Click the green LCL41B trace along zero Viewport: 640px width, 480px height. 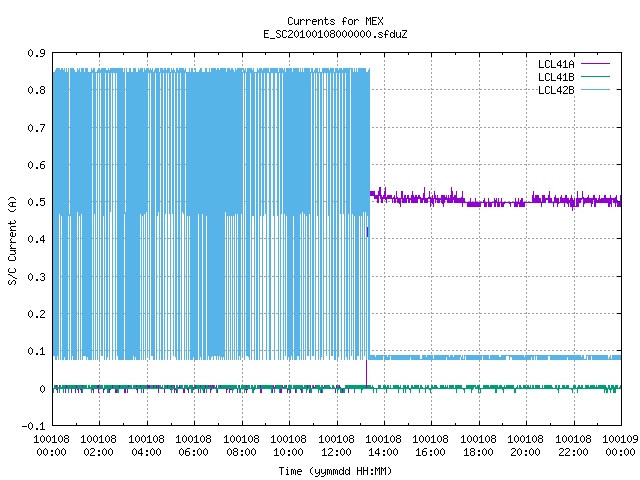coord(337,387)
